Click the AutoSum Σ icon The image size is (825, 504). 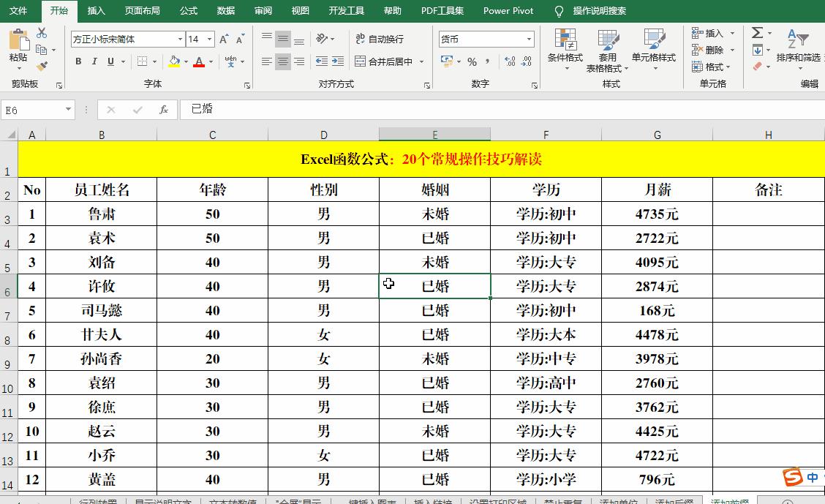[758, 32]
